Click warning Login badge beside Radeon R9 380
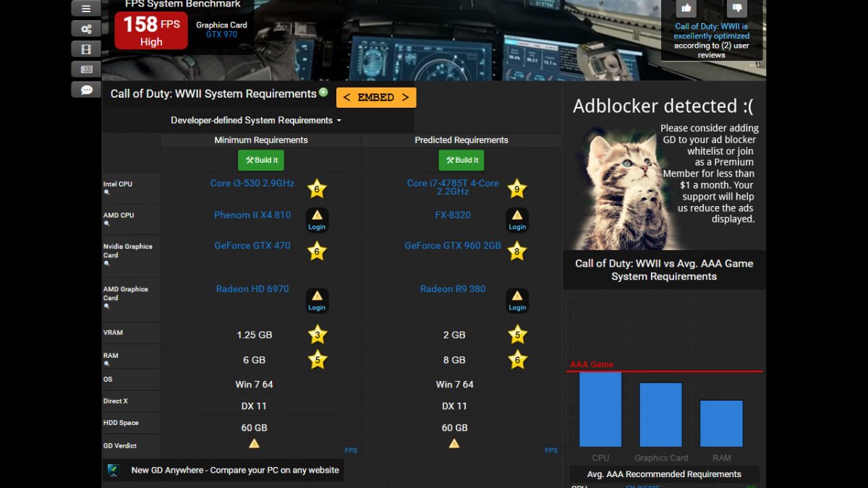Screen dimensions: 868x488 (x=517, y=301)
